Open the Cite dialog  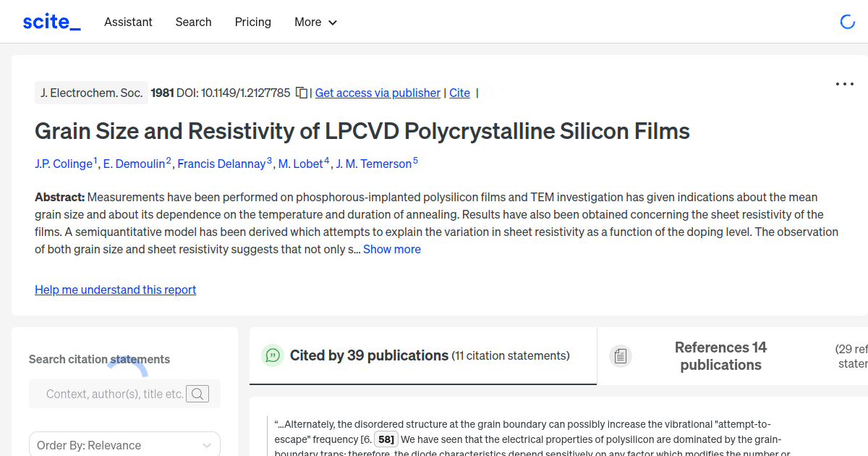pyautogui.click(x=459, y=93)
